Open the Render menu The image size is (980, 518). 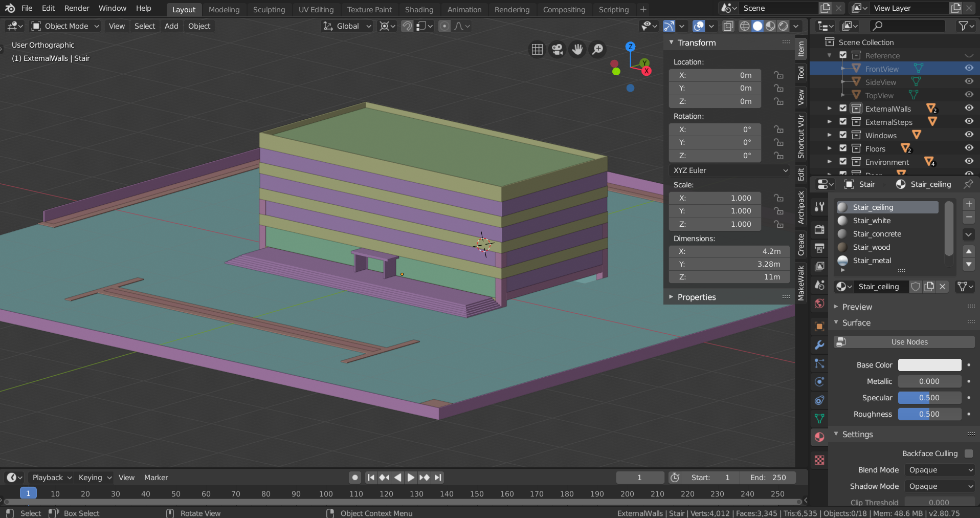click(x=77, y=8)
